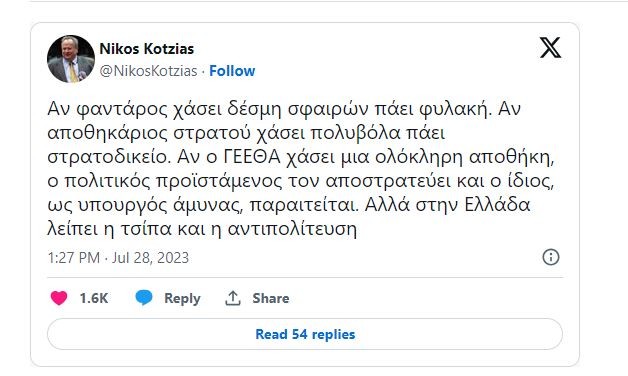The height and width of the screenshot is (376, 628).
Task: Click the blue reply bubble icon
Action: [x=144, y=298]
